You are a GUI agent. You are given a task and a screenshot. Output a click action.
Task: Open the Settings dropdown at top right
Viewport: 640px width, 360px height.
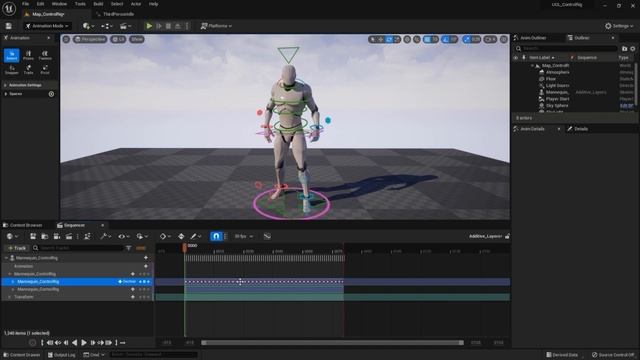click(x=619, y=26)
